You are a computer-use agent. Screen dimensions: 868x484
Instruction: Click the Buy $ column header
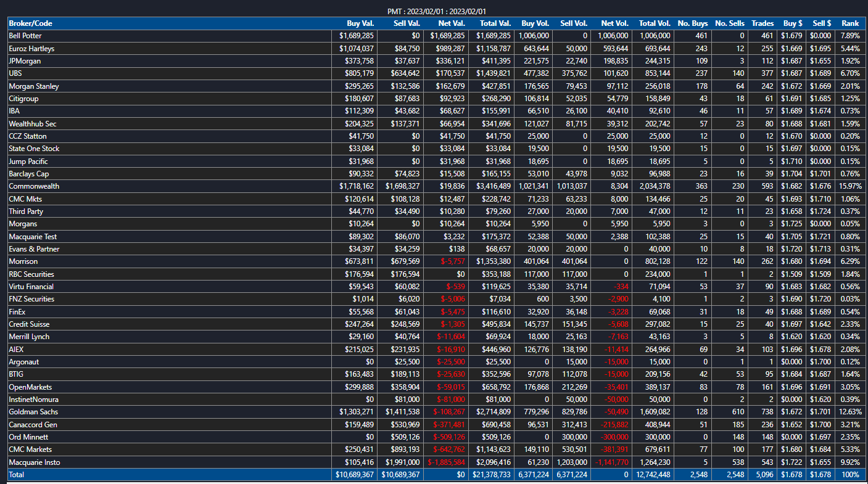[793, 23]
